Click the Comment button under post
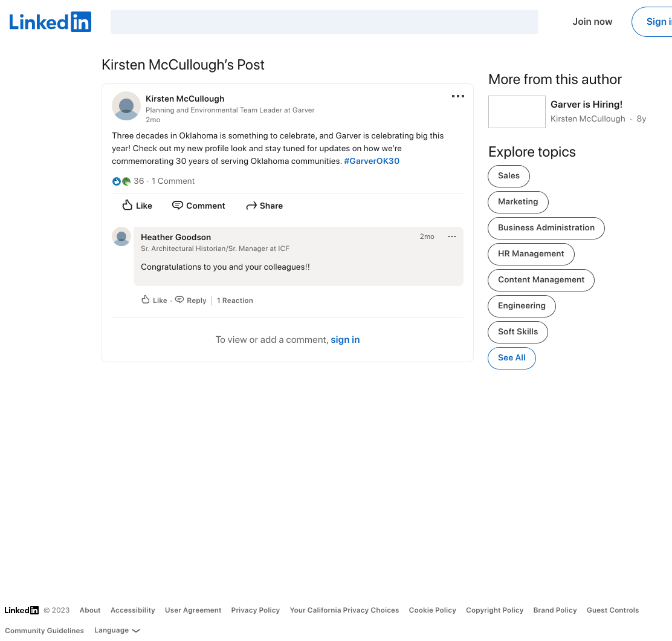 coord(198,206)
